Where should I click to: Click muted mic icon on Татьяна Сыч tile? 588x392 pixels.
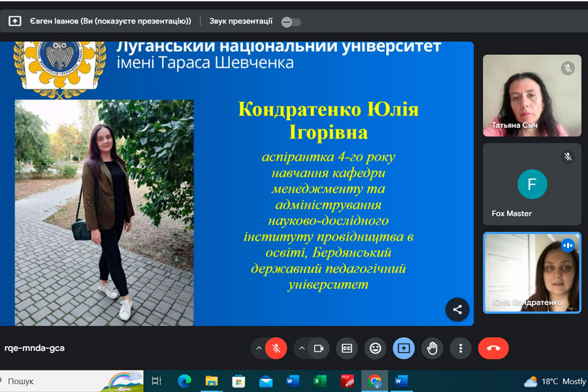pos(568,68)
